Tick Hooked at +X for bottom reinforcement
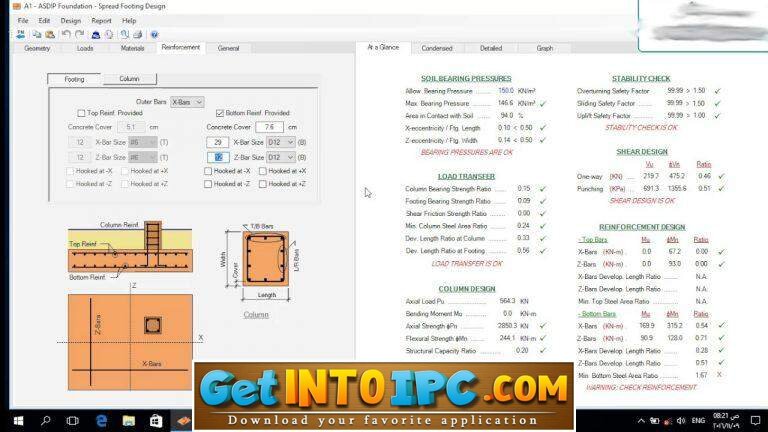 (263, 171)
